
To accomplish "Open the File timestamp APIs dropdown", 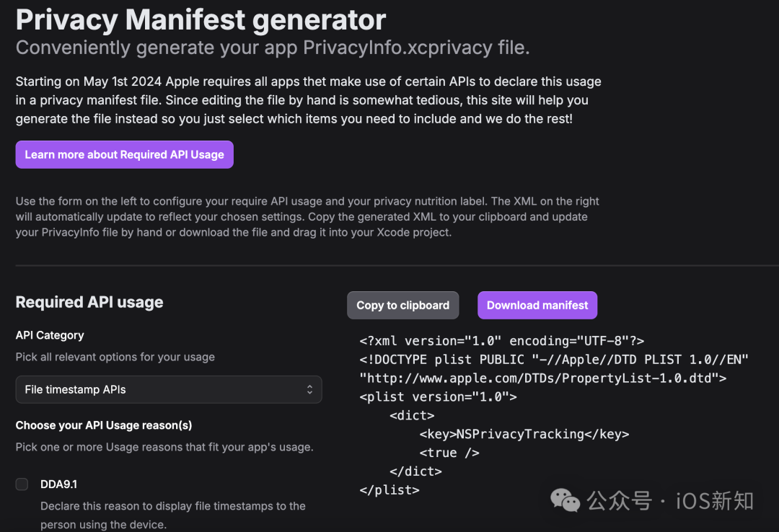I will (x=168, y=389).
